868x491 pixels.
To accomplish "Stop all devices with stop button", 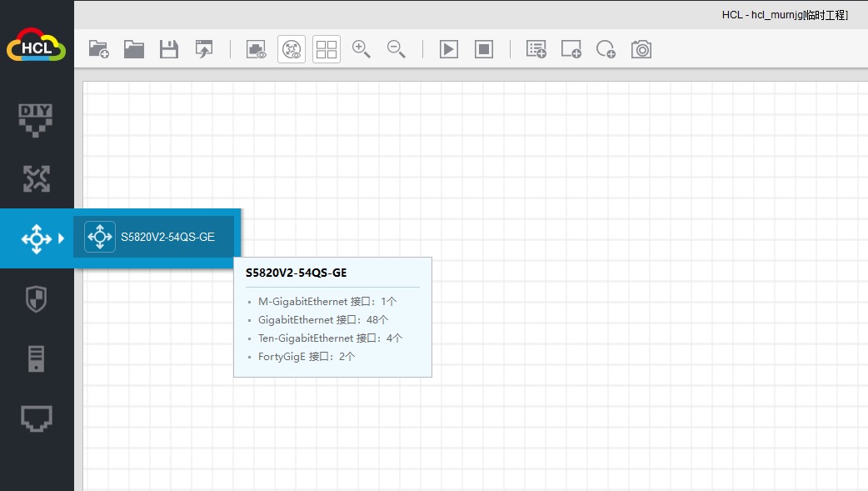I will pos(484,49).
